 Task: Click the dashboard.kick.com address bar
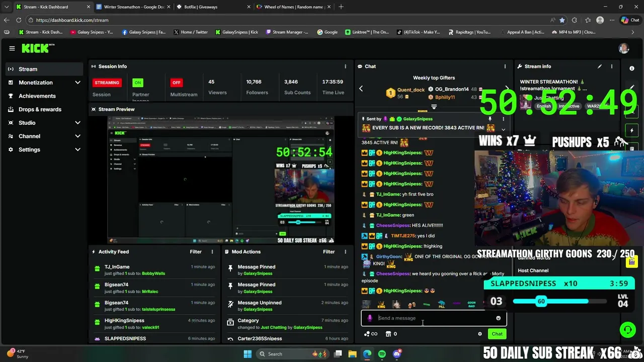pos(287,20)
